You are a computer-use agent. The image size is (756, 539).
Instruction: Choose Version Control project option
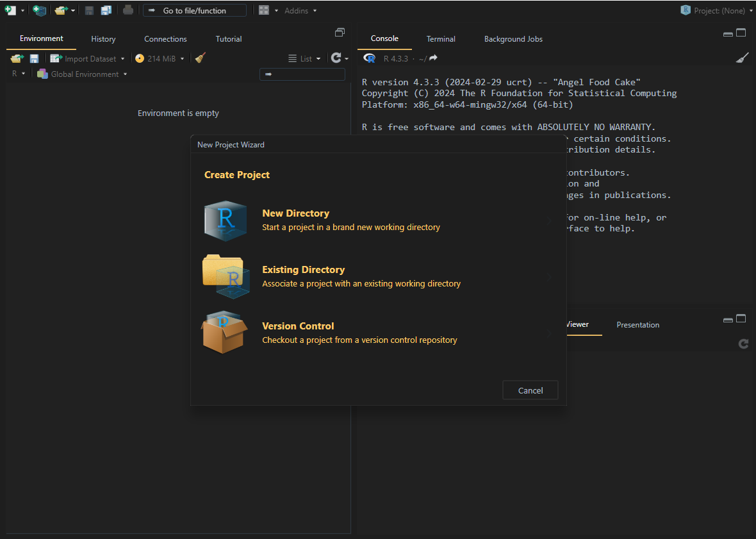378,333
